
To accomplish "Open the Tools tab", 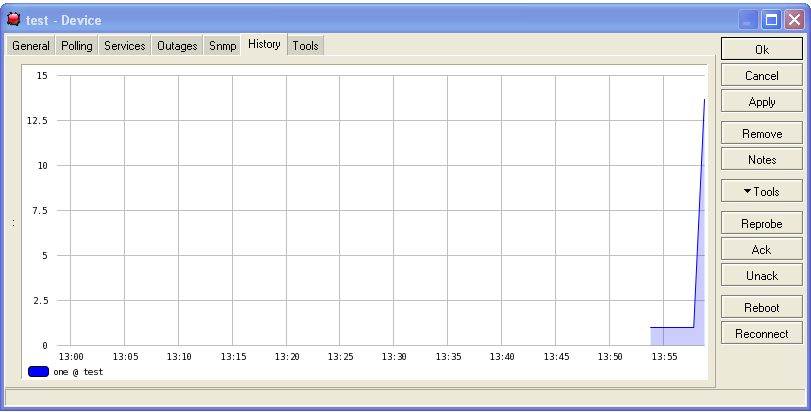I will pyautogui.click(x=305, y=45).
